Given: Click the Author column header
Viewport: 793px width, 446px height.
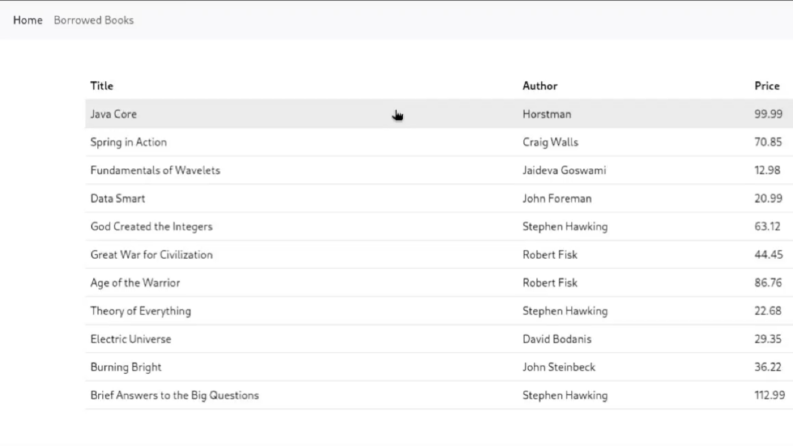Looking at the screenshot, I should pyautogui.click(x=540, y=86).
